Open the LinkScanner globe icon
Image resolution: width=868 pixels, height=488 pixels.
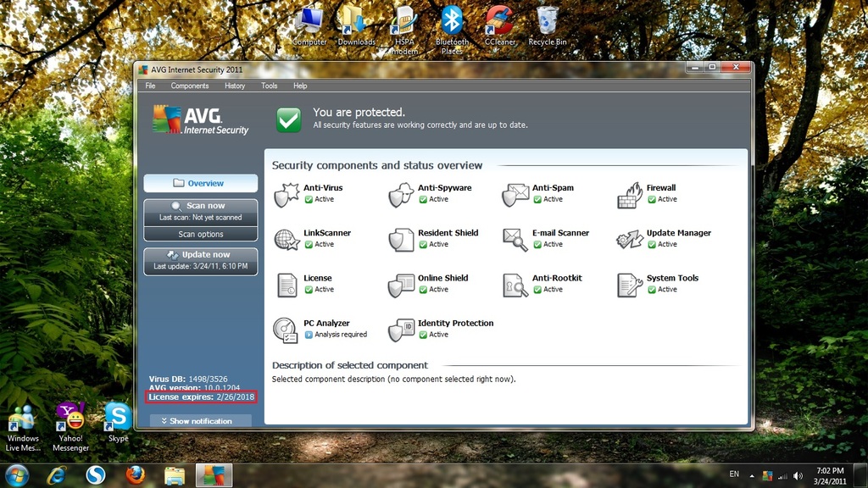[287, 240]
